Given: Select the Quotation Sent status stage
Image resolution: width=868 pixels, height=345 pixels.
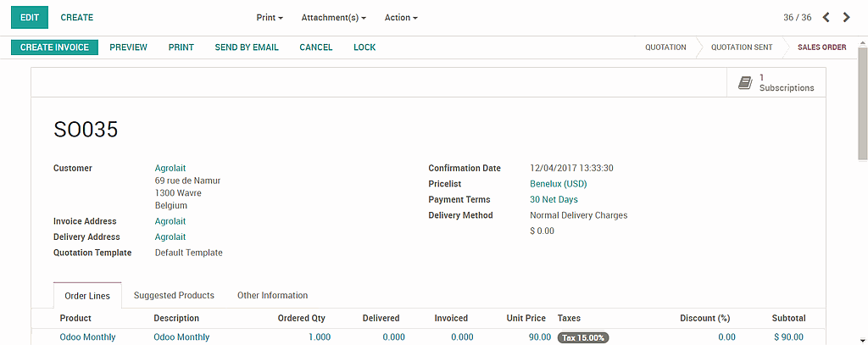Looking at the screenshot, I should [741, 47].
